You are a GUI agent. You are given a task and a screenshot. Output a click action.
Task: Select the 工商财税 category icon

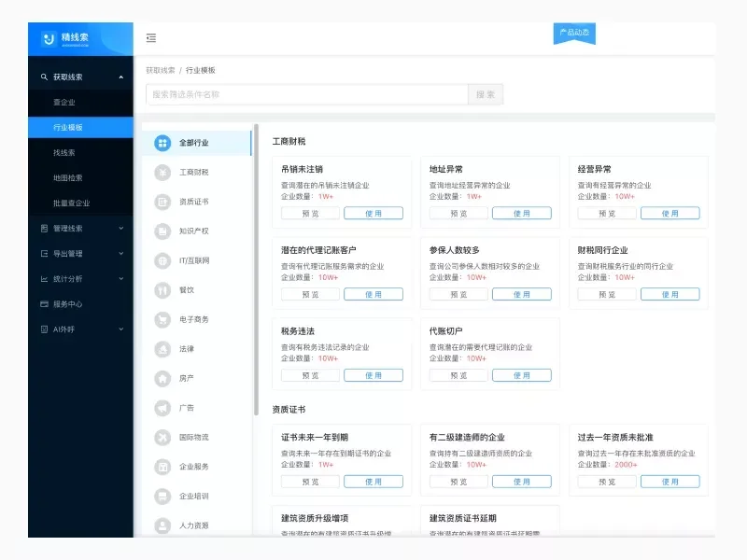(162, 172)
